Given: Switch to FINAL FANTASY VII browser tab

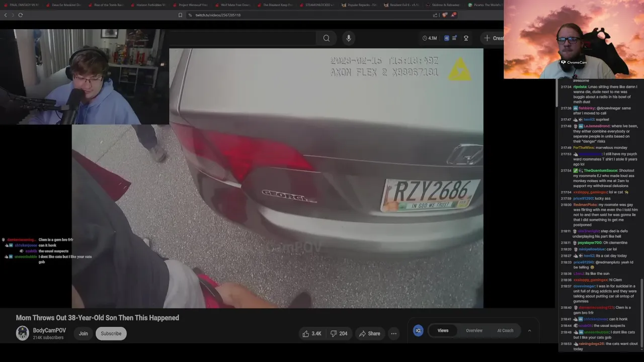Looking at the screenshot, I should (x=21, y=5).
